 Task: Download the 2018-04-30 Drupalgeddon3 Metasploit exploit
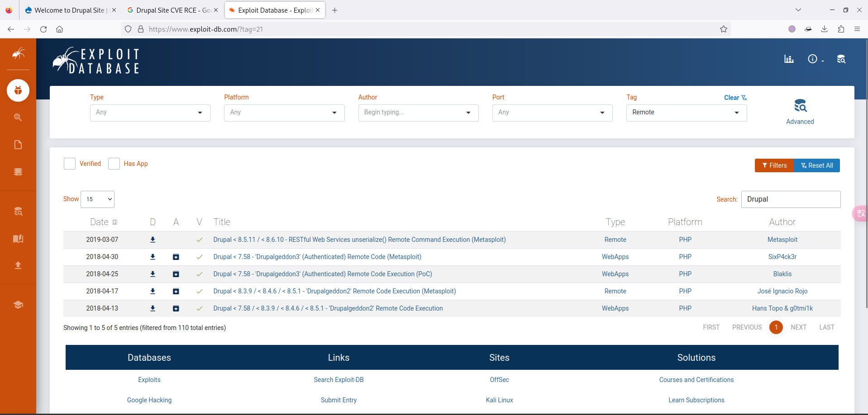(x=153, y=257)
